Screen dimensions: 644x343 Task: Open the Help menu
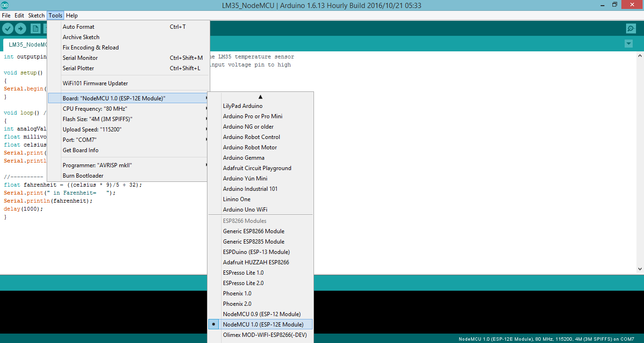pos(72,16)
